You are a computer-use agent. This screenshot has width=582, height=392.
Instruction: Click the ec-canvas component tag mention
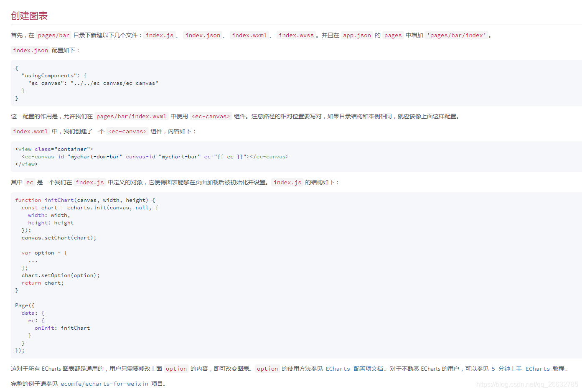[x=211, y=116]
